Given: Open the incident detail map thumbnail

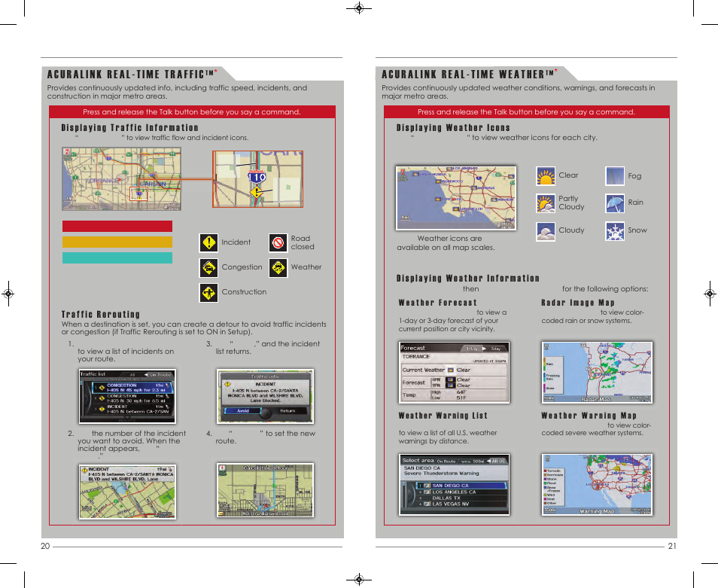Looking at the screenshot, I should 127,492.
